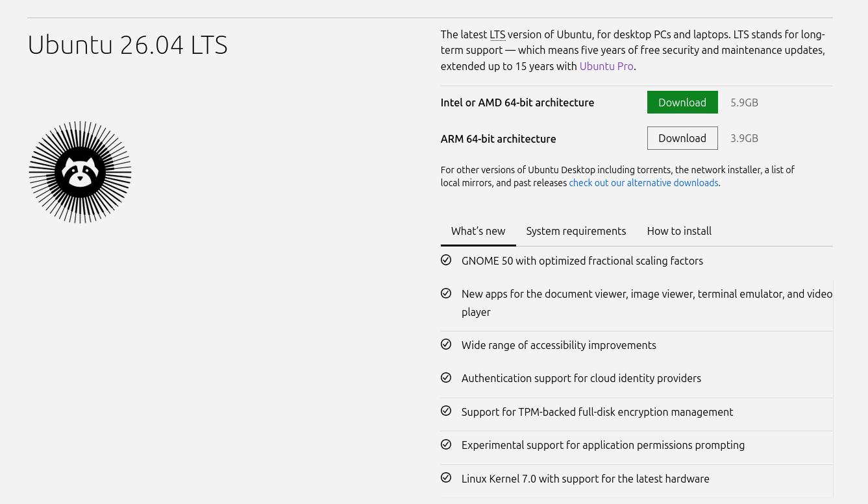Click the Linux Kernel 7.0 checkmark icon
This screenshot has height=504, width=868.
click(x=446, y=477)
